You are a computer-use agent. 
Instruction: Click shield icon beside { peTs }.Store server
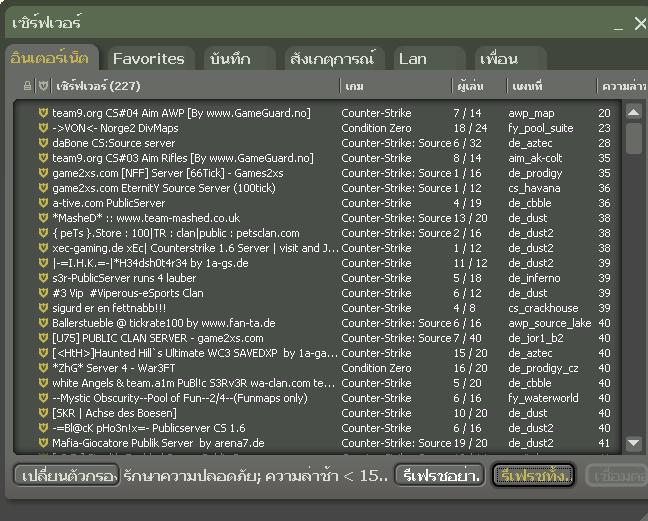pos(43,233)
